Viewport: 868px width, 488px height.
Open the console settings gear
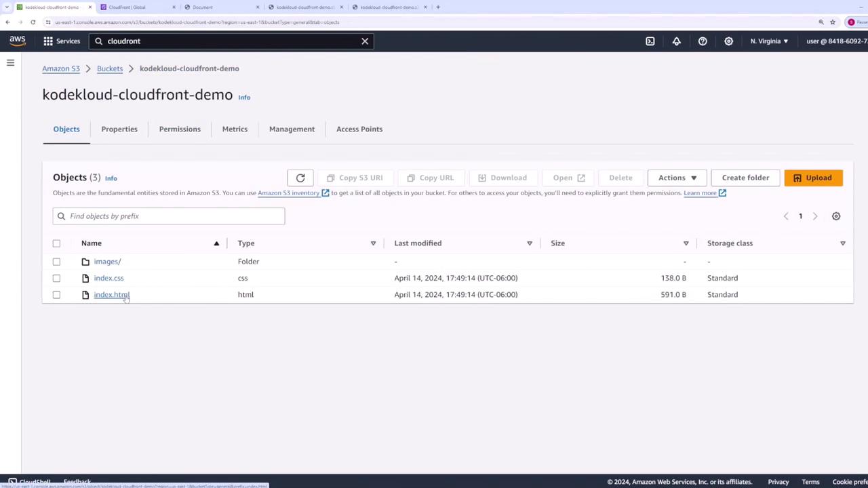(728, 41)
